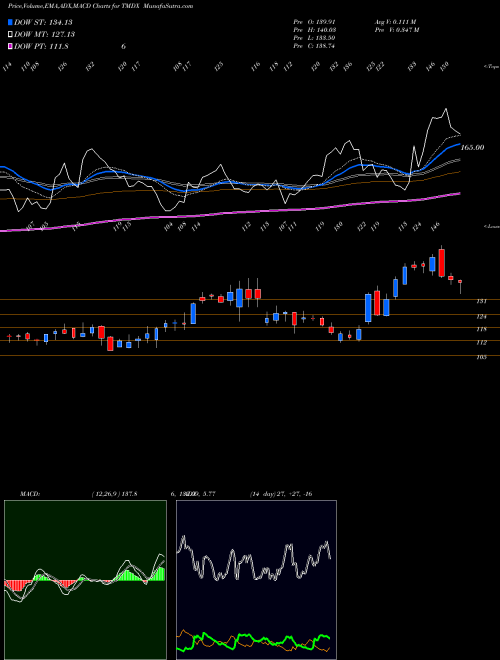The width and height of the screenshot is (500, 660).
Task: Click the 165.00 price label
Action: (x=472, y=148)
